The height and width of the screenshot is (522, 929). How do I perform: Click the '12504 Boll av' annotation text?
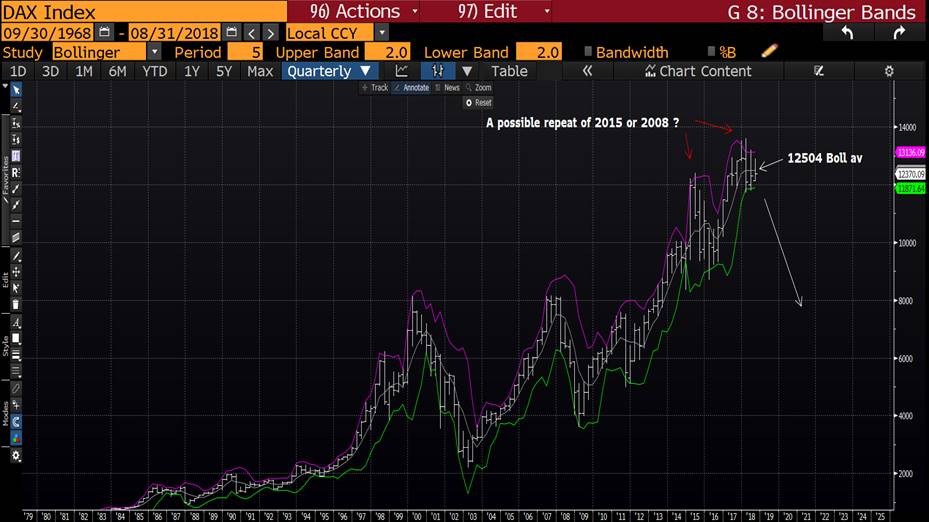(x=825, y=158)
